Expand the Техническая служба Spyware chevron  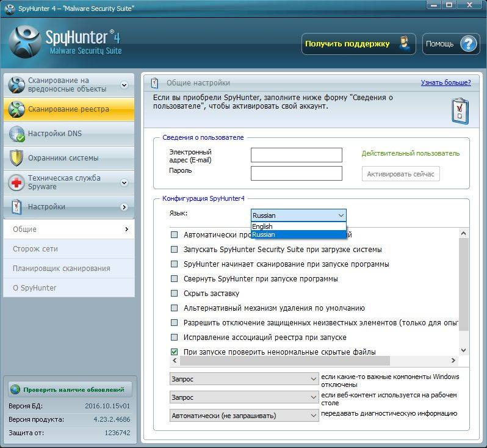pos(124,182)
